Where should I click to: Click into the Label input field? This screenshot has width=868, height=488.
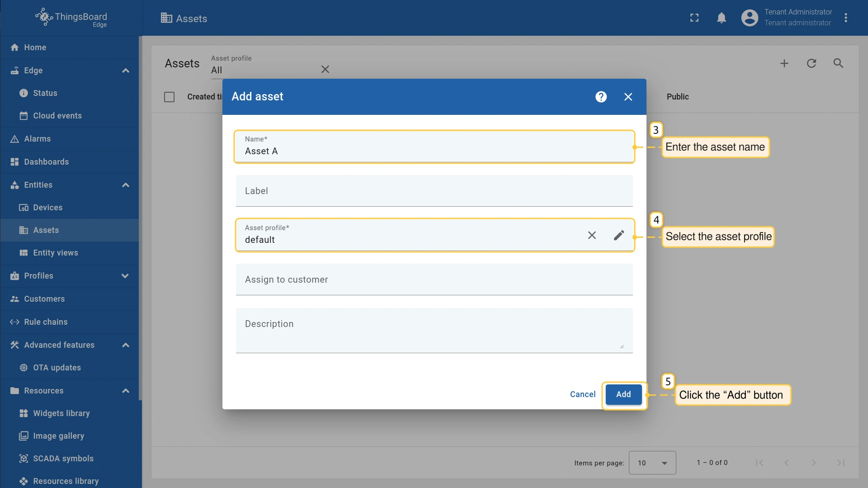pos(434,191)
